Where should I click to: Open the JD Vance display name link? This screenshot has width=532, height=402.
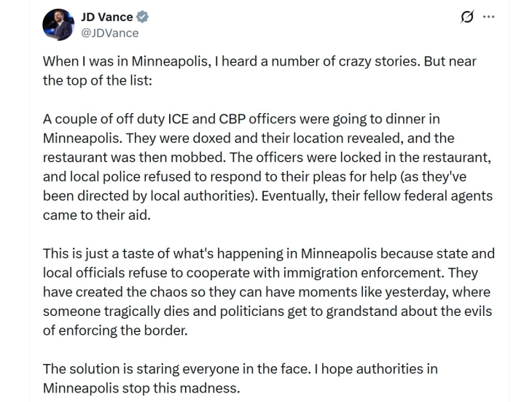106,17
